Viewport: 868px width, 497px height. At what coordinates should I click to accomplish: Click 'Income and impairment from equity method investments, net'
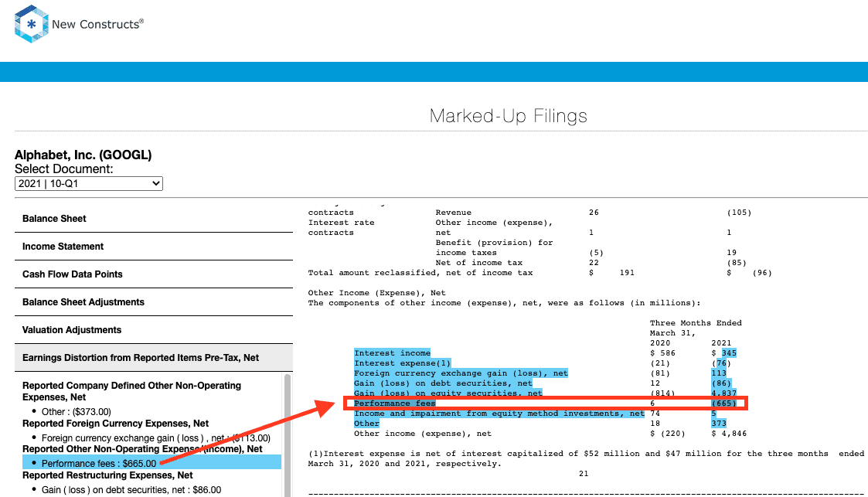coord(499,414)
